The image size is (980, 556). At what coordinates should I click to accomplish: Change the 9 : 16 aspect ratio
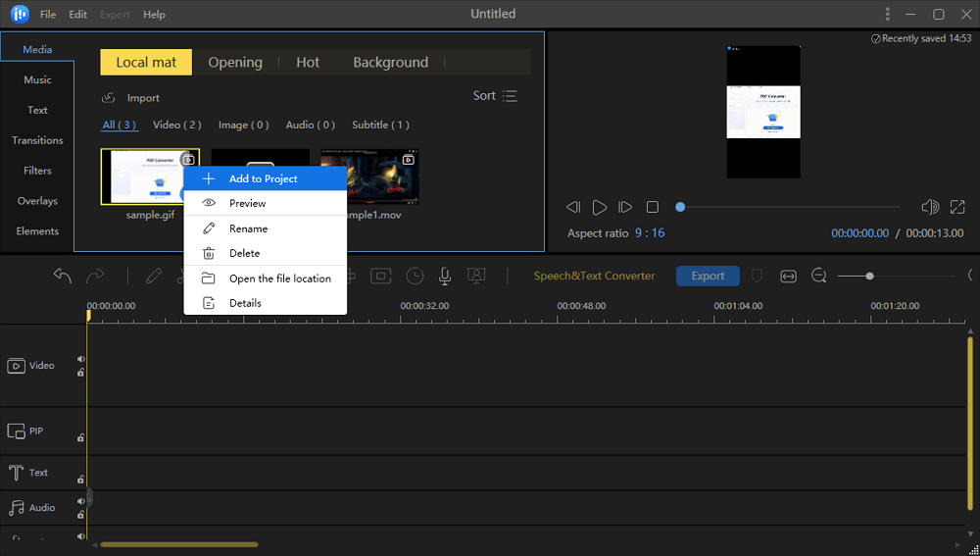(649, 233)
